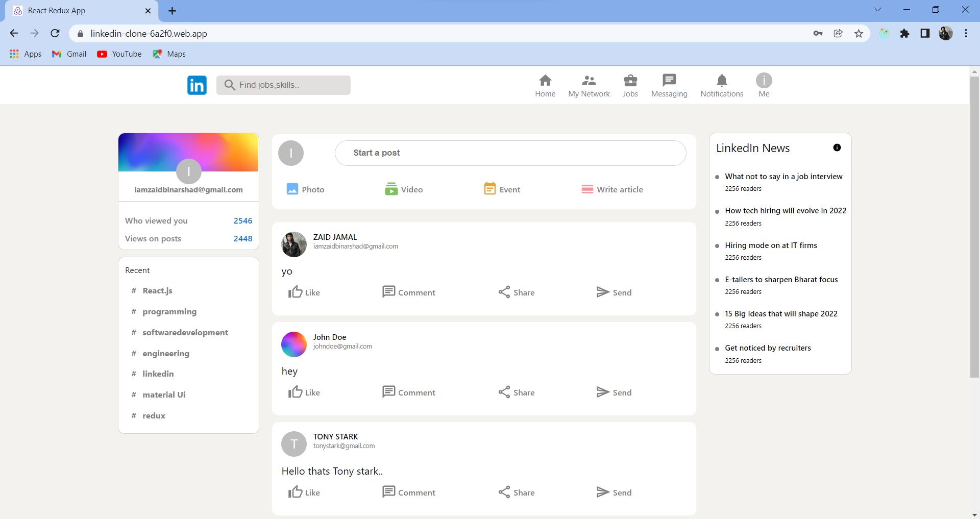Click the Find jobs, skills search box
980x519 pixels.
coord(283,85)
